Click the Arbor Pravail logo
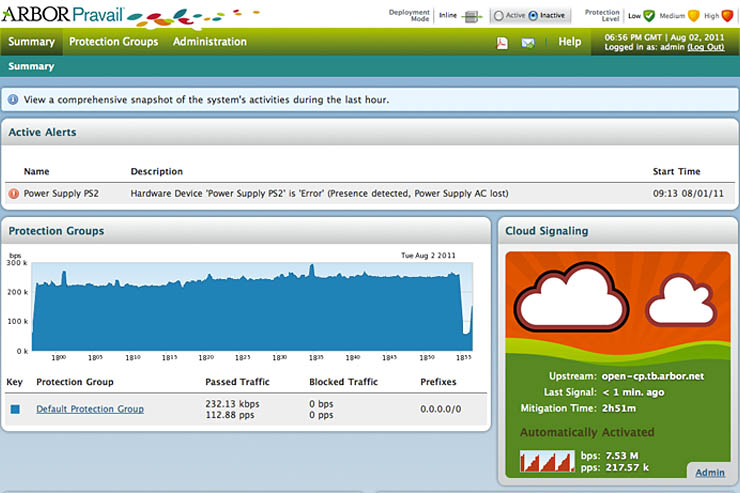The height and width of the screenshot is (493, 740). point(65,15)
